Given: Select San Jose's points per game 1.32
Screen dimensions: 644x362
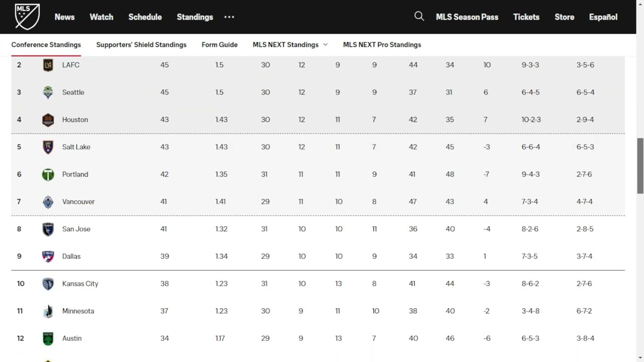Looking at the screenshot, I should pos(221,229).
